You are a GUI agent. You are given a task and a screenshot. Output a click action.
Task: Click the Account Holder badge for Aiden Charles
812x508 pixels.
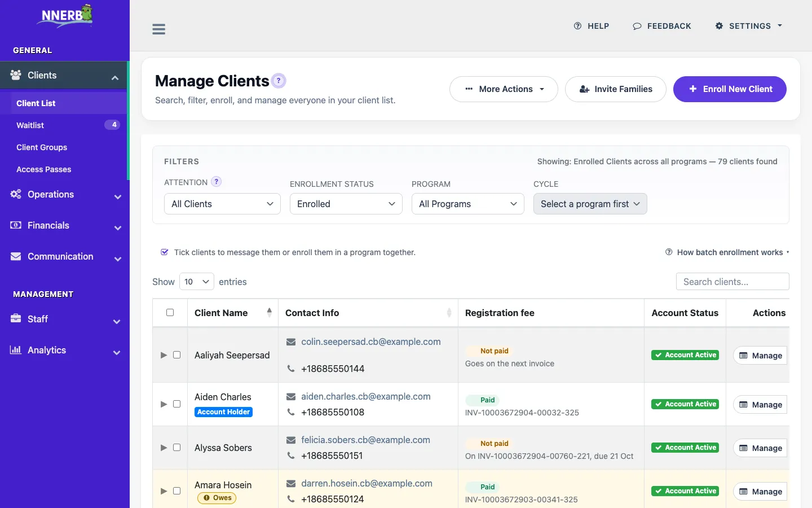(223, 412)
